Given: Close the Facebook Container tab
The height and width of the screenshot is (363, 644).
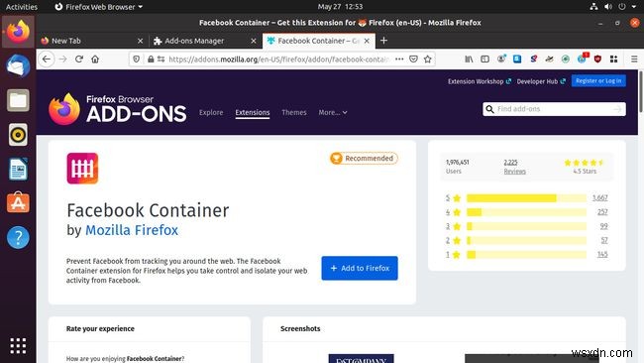Looking at the screenshot, I should (x=367, y=41).
